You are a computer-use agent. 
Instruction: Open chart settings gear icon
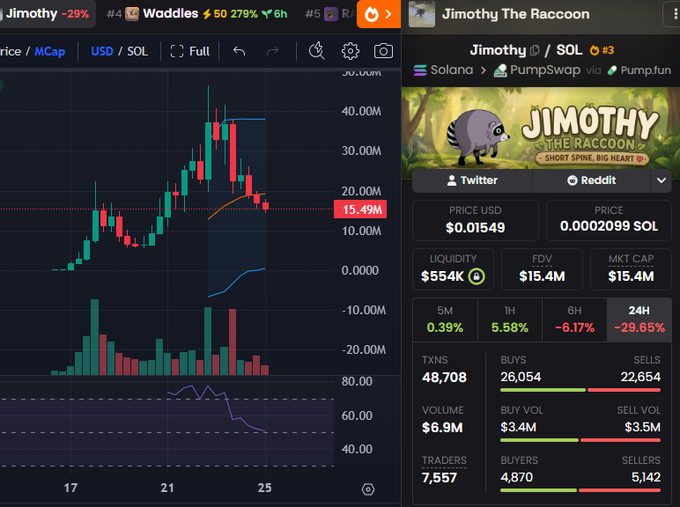click(x=350, y=51)
